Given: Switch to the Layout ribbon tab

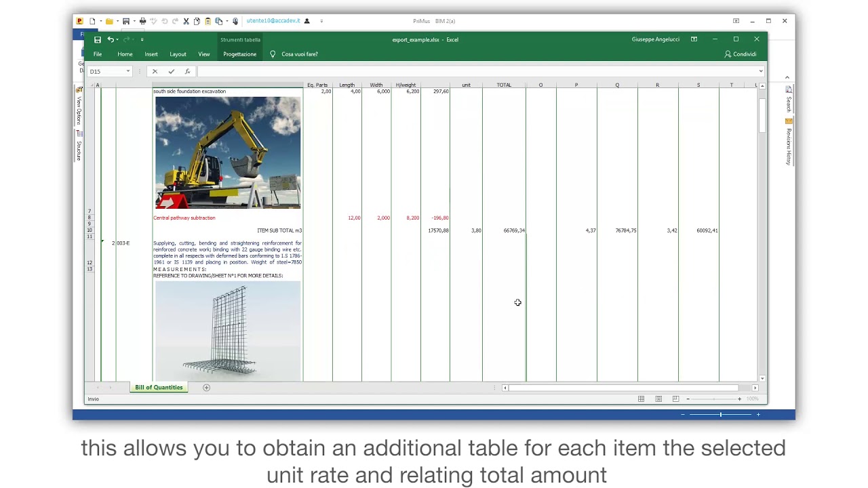Looking at the screenshot, I should click(178, 54).
